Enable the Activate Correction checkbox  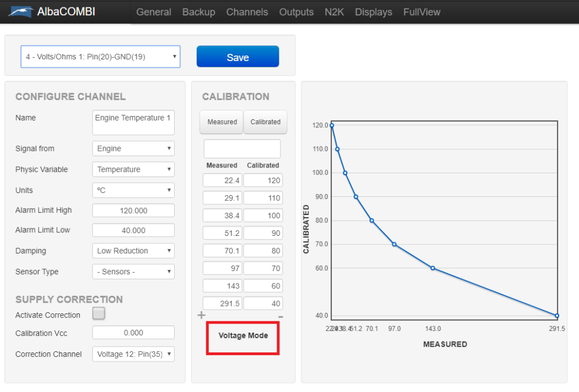tap(99, 314)
